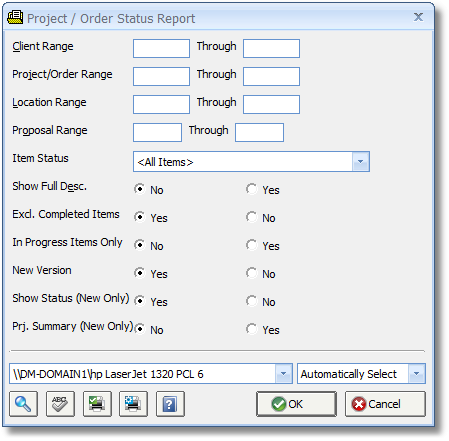
Task: Focus the Location Range start field
Action: [161, 104]
